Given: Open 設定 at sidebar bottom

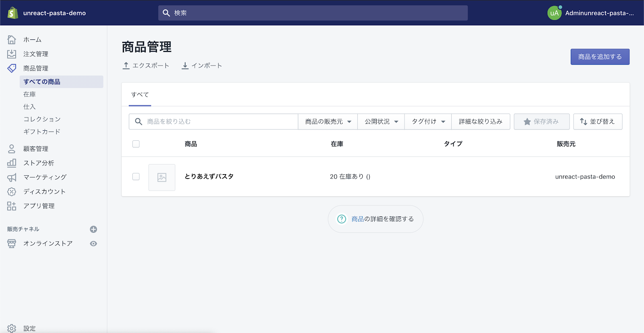Looking at the screenshot, I should click(29, 328).
